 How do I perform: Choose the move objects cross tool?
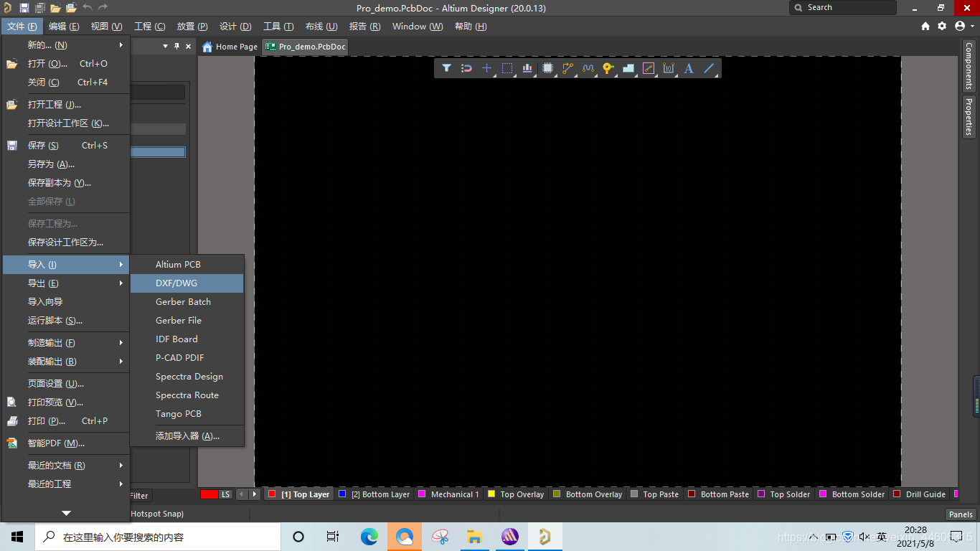[x=486, y=68]
